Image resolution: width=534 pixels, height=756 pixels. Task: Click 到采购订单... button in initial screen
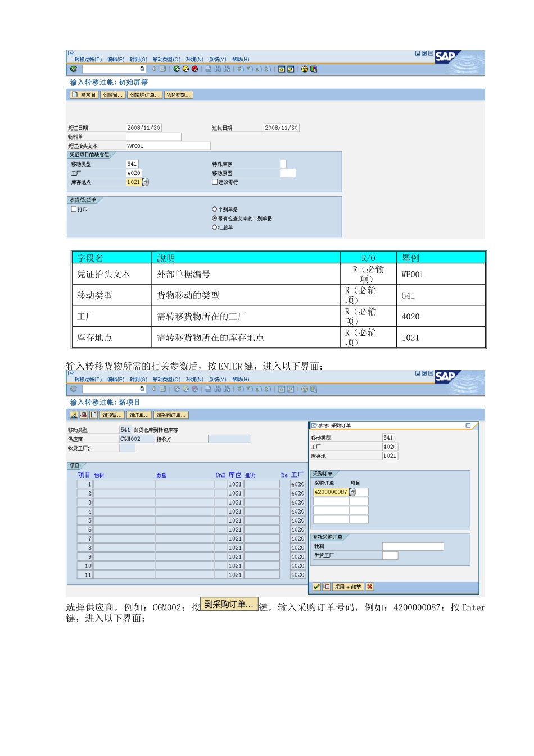click(144, 95)
